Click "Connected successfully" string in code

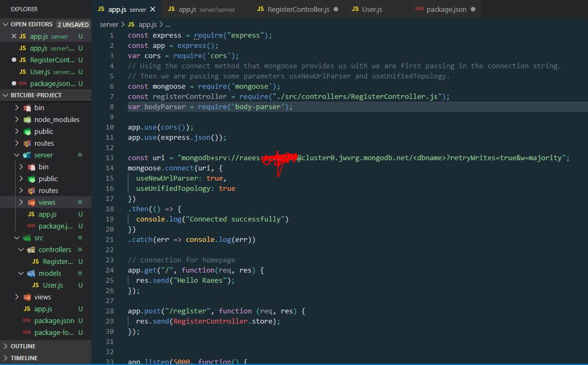point(235,219)
